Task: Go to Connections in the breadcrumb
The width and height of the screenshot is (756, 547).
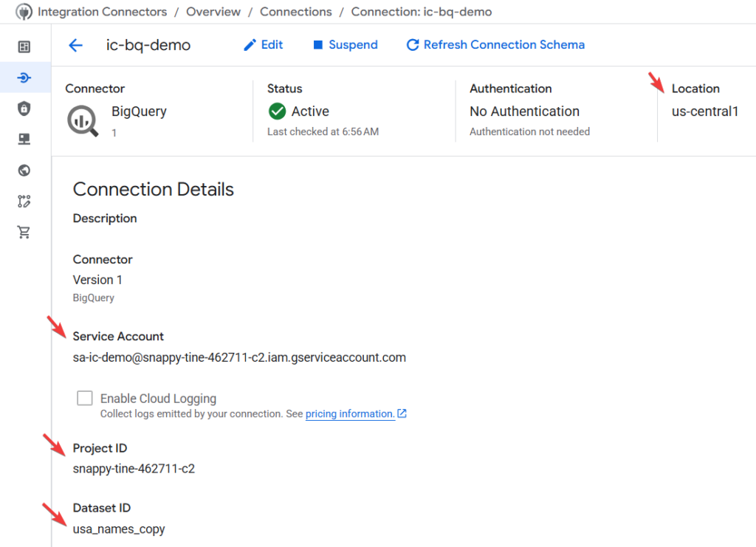Action: point(295,12)
